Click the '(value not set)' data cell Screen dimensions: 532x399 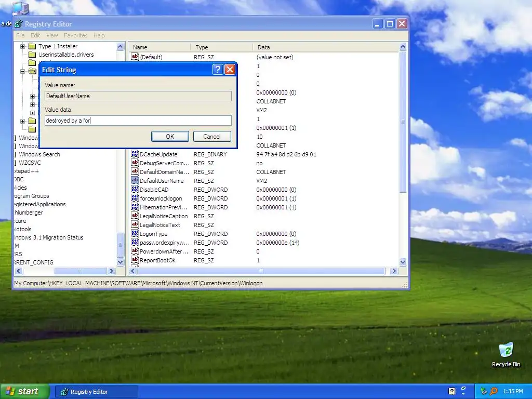[x=274, y=57]
